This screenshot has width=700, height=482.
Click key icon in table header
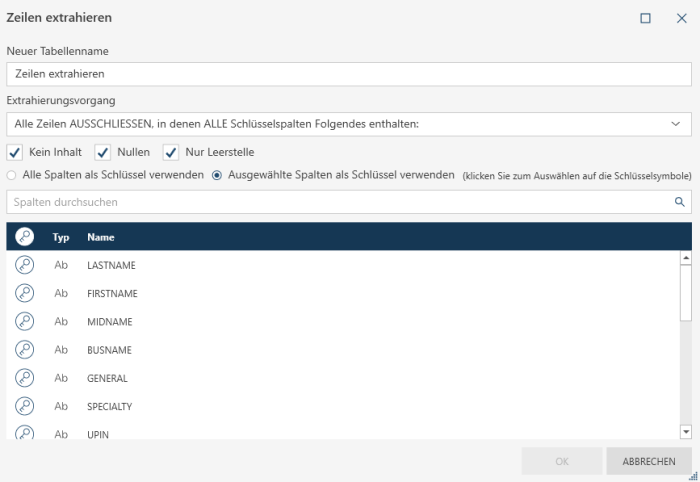click(x=25, y=237)
